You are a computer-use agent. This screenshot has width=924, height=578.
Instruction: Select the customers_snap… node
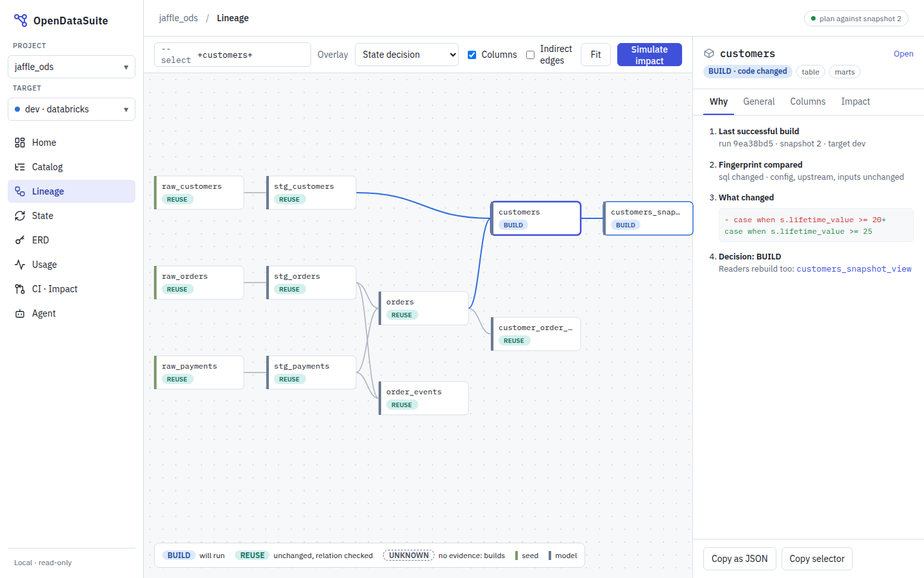coord(648,218)
